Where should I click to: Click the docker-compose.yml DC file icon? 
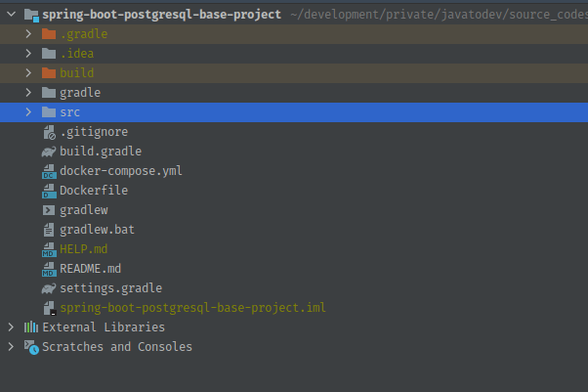click(x=49, y=171)
